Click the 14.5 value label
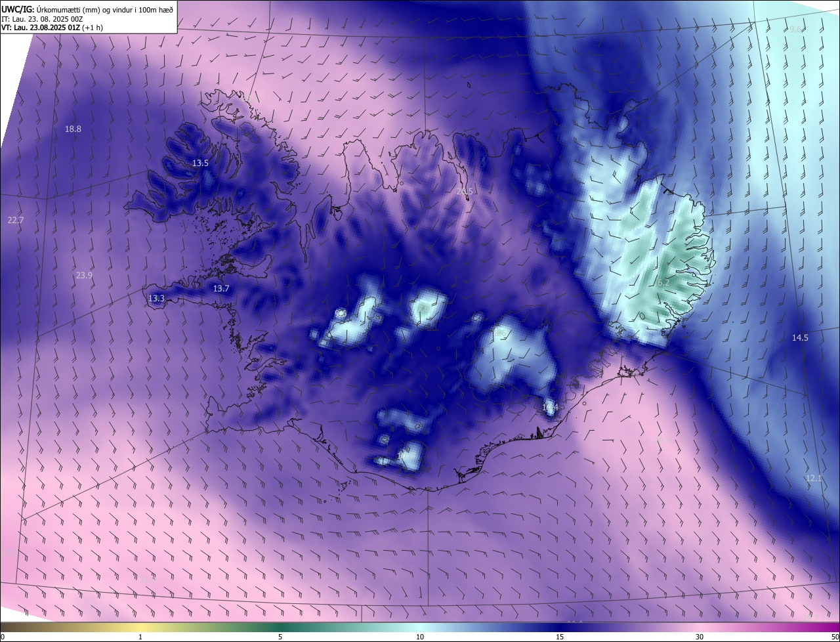This screenshot has width=840, height=642. tap(800, 338)
